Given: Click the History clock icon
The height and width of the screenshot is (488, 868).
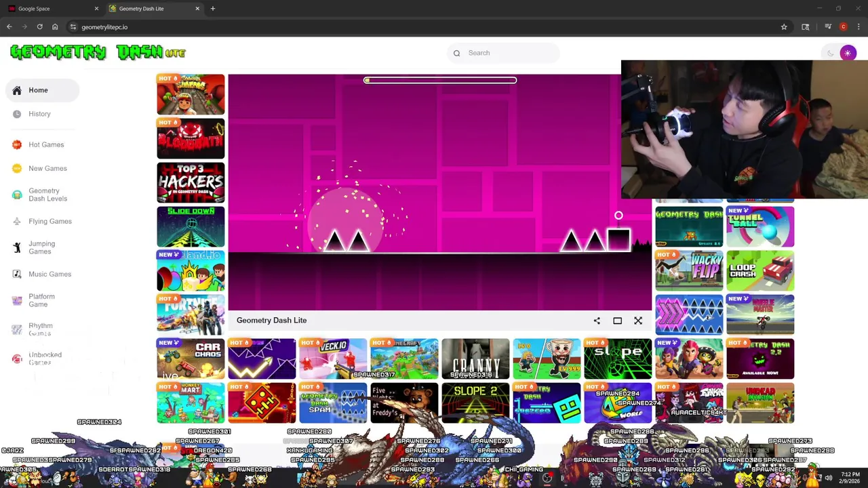Looking at the screenshot, I should point(17,114).
